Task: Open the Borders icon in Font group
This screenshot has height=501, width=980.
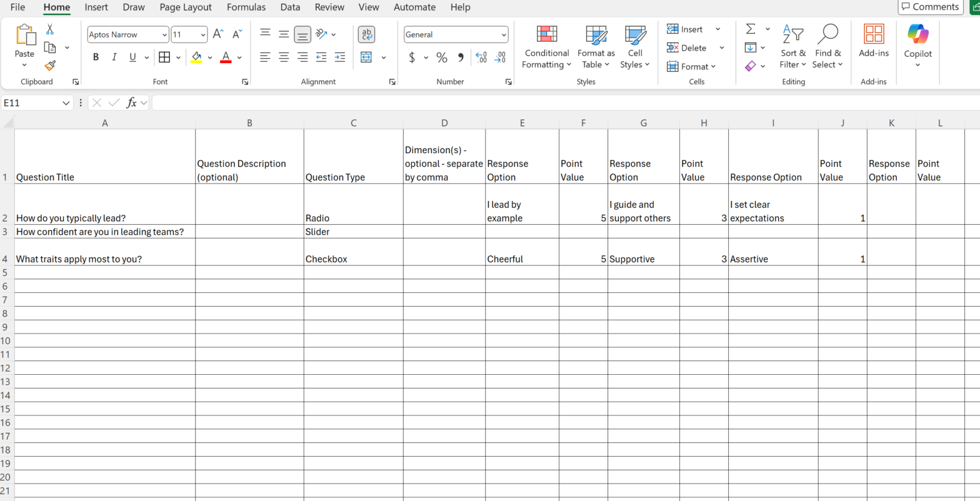Action: coord(164,57)
